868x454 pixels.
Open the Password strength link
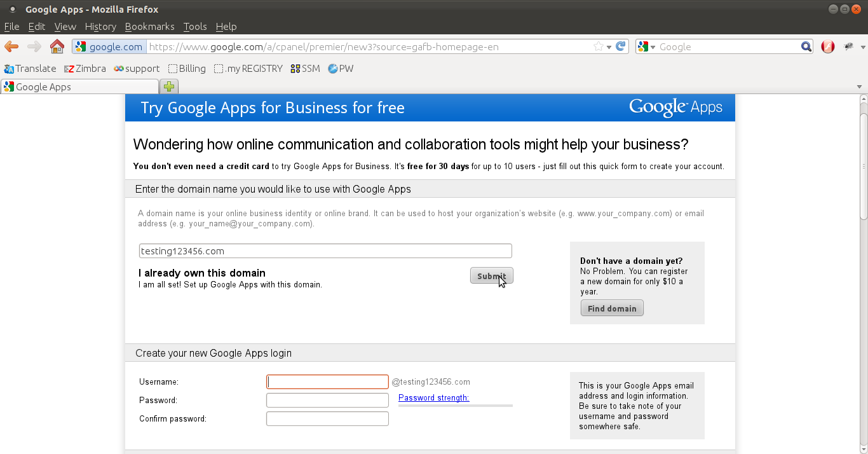click(434, 398)
